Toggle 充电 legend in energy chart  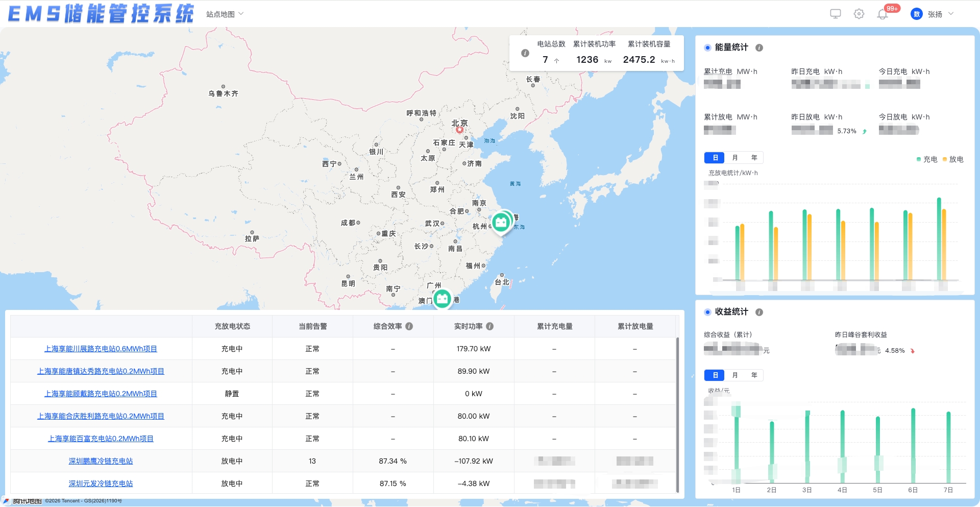click(x=927, y=159)
